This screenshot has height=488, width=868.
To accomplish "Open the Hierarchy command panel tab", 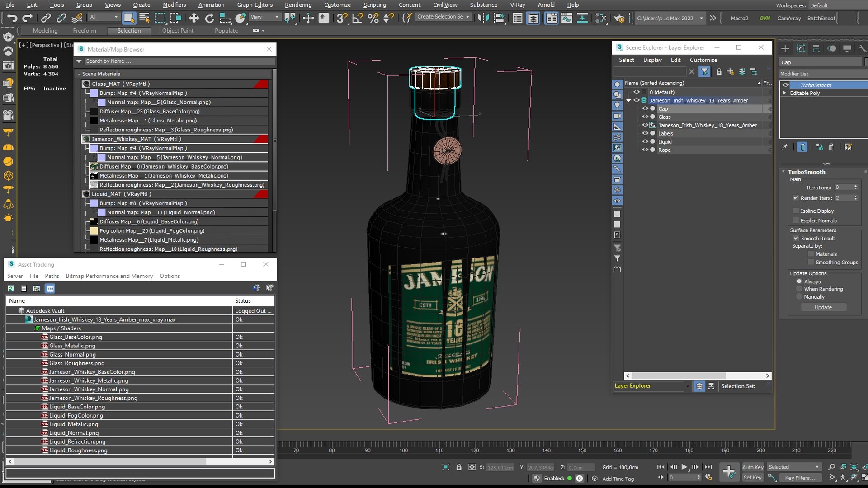I will 816,48.
